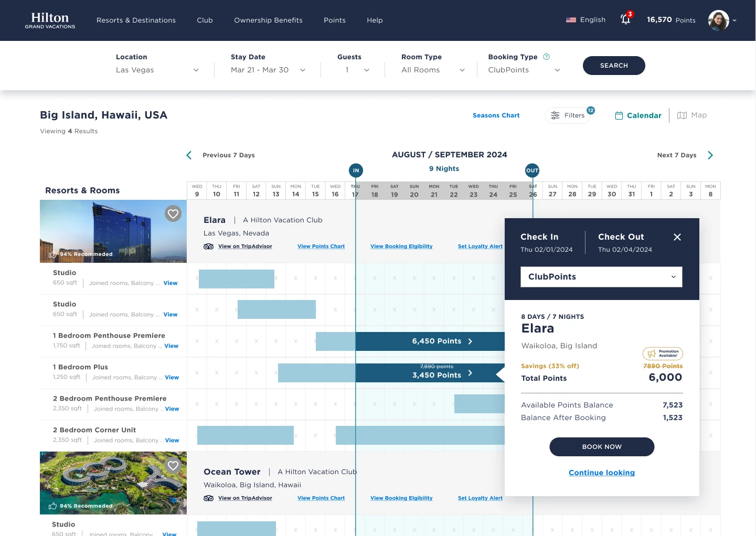
Task: View details for 1 Bedroom Penthouse Premiere
Action: (x=172, y=346)
